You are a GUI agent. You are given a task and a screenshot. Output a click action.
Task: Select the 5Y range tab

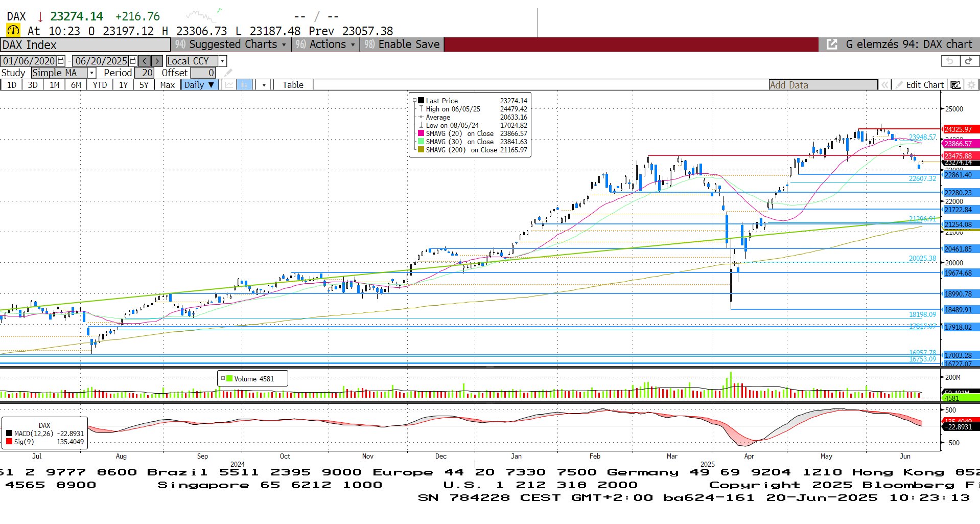point(144,85)
